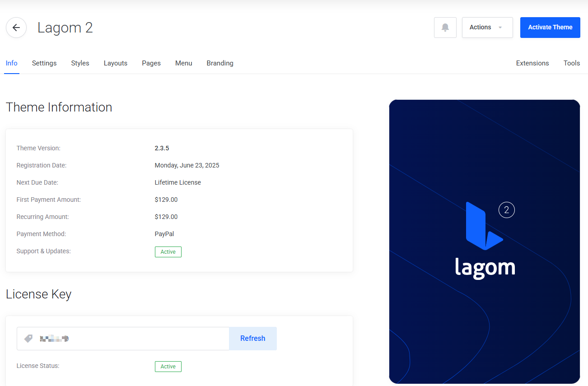Click the circled 2 badge in preview
This screenshot has height=386, width=588.
(x=506, y=210)
